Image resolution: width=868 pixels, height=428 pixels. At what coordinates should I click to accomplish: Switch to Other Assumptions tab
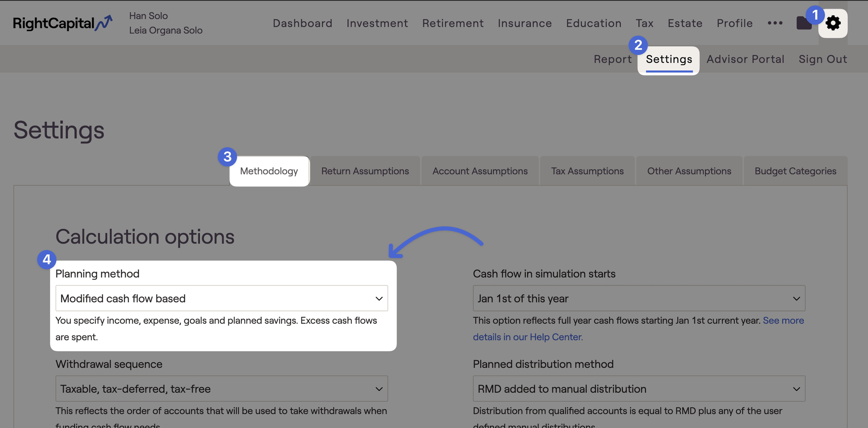(x=689, y=171)
